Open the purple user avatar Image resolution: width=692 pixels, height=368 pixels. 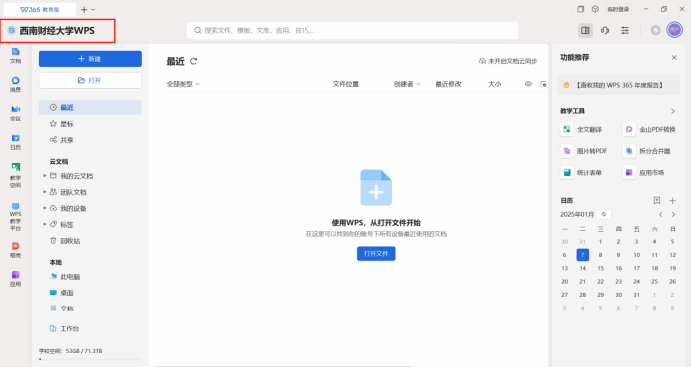pos(674,30)
